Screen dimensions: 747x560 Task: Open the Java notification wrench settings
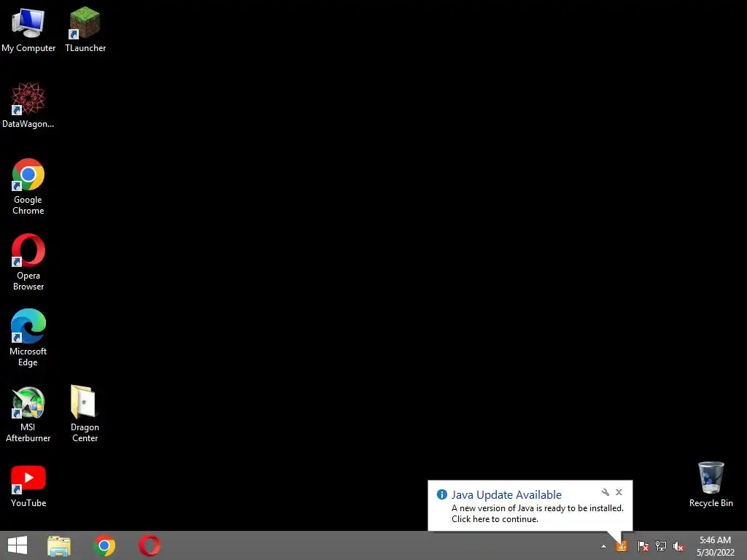point(605,492)
